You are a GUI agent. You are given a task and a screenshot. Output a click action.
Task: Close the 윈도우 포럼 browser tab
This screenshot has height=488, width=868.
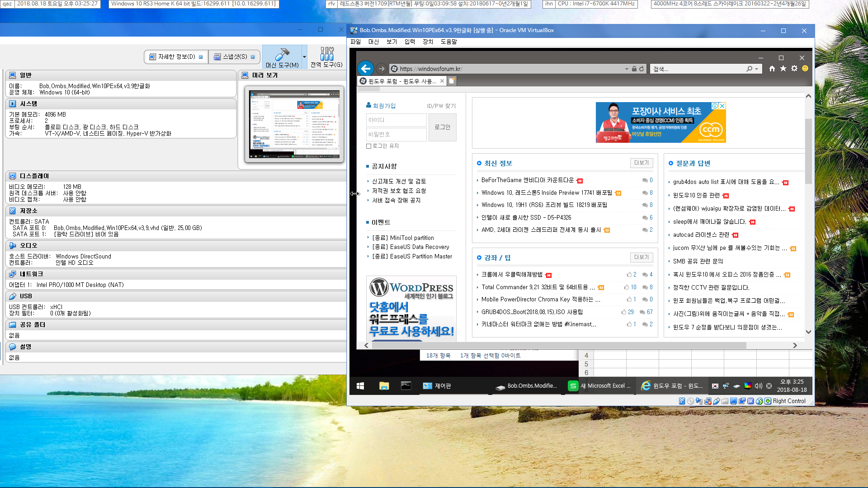pyautogui.click(x=442, y=81)
